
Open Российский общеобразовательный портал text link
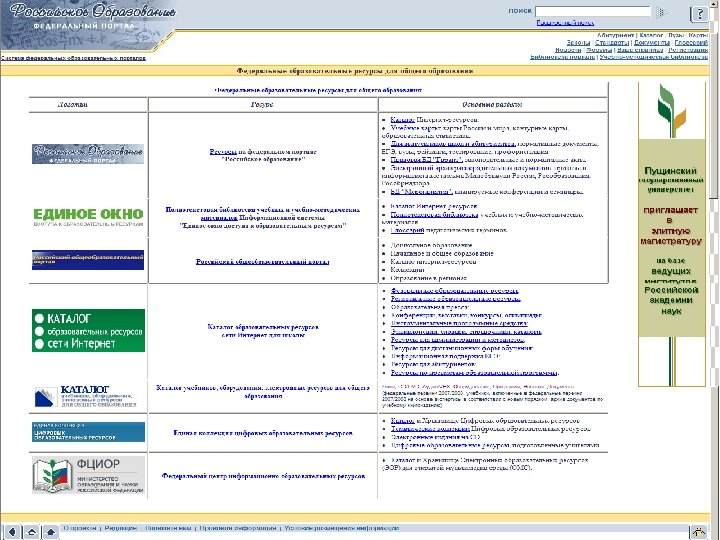[x=263, y=262]
